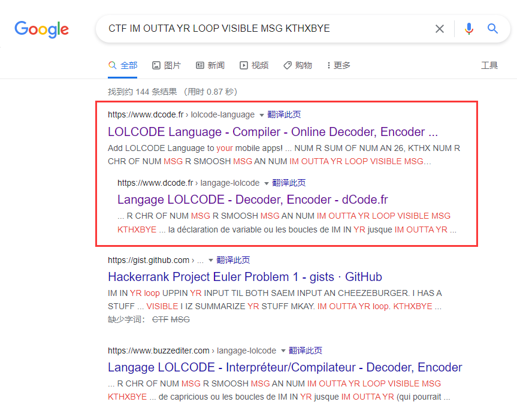Start voice search with the microphone icon
Image resolution: width=517 pixels, height=420 pixels.
point(469,29)
